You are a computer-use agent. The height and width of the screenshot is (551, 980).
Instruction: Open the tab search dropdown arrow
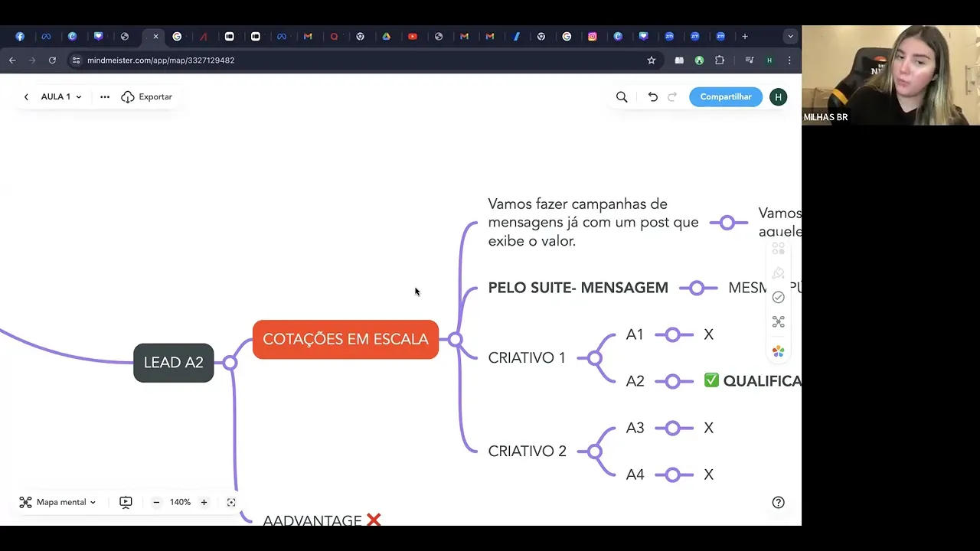click(x=790, y=36)
